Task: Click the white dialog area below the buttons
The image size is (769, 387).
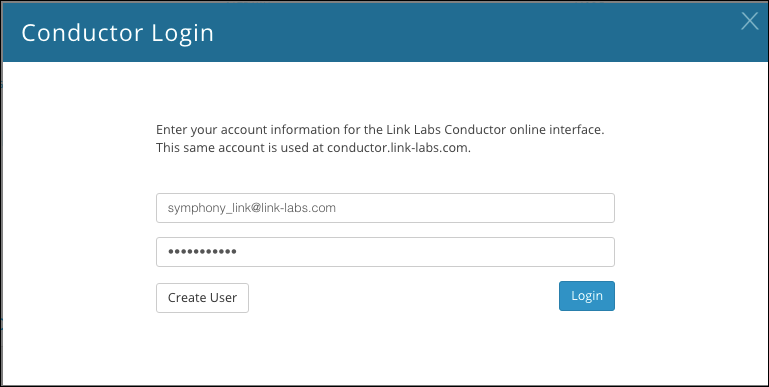Action: (385, 349)
